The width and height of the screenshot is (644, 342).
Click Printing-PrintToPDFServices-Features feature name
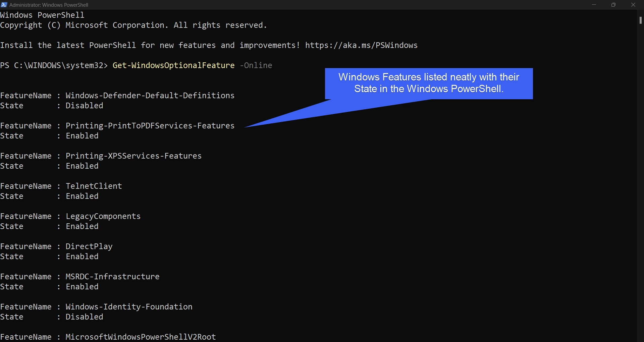click(x=150, y=126)
